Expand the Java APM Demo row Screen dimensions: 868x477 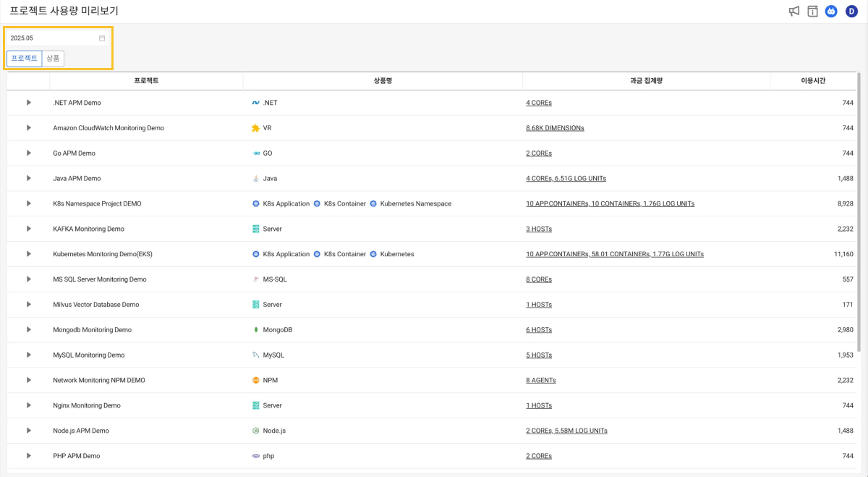point(29,178)
